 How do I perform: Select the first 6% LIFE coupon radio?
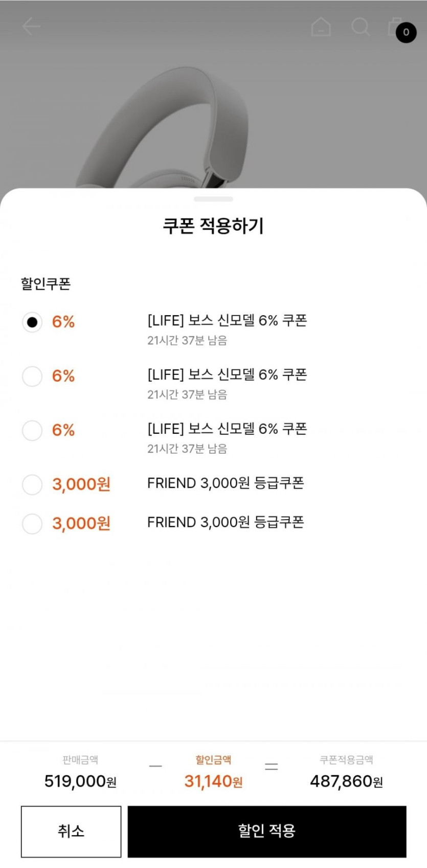32,322
